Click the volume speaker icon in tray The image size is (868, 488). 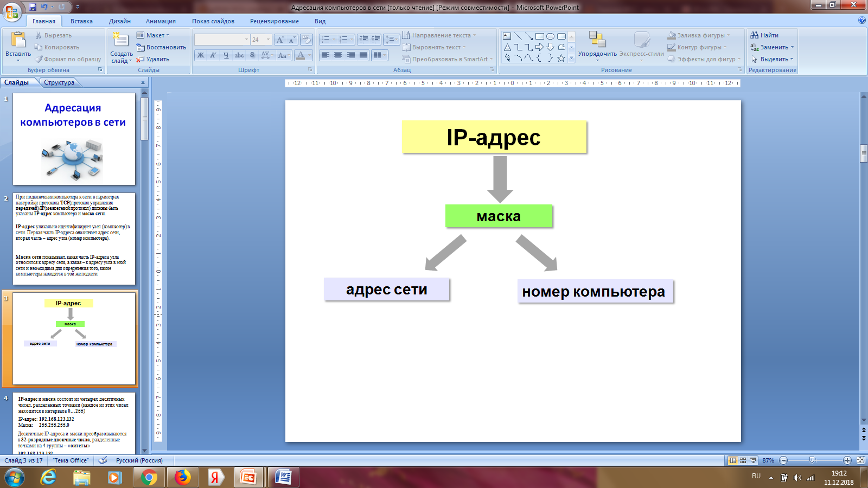tap(797, 478)
